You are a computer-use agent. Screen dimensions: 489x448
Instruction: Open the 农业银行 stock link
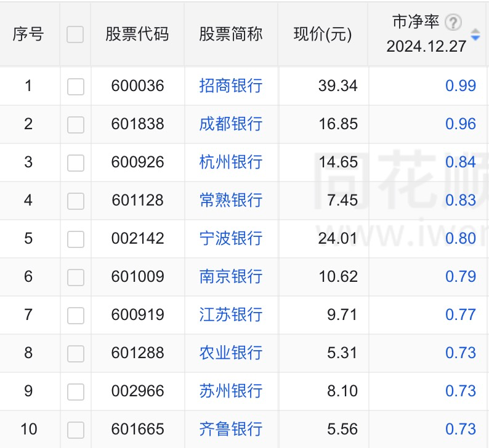click(231, 353)
